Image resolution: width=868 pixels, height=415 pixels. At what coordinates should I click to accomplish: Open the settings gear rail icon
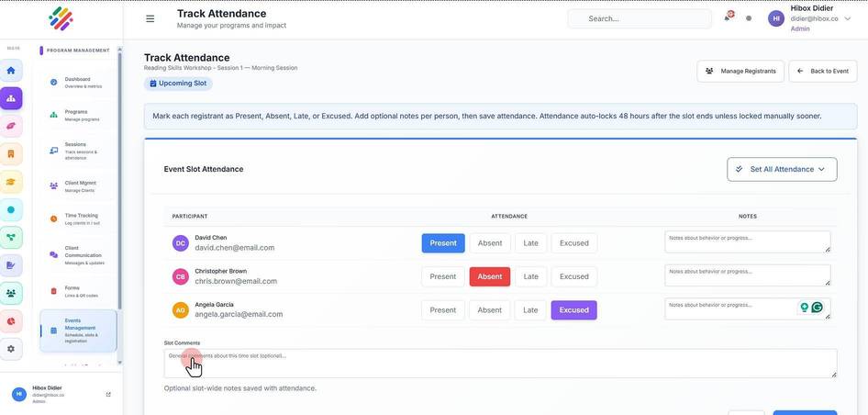(x=11, y=349)
